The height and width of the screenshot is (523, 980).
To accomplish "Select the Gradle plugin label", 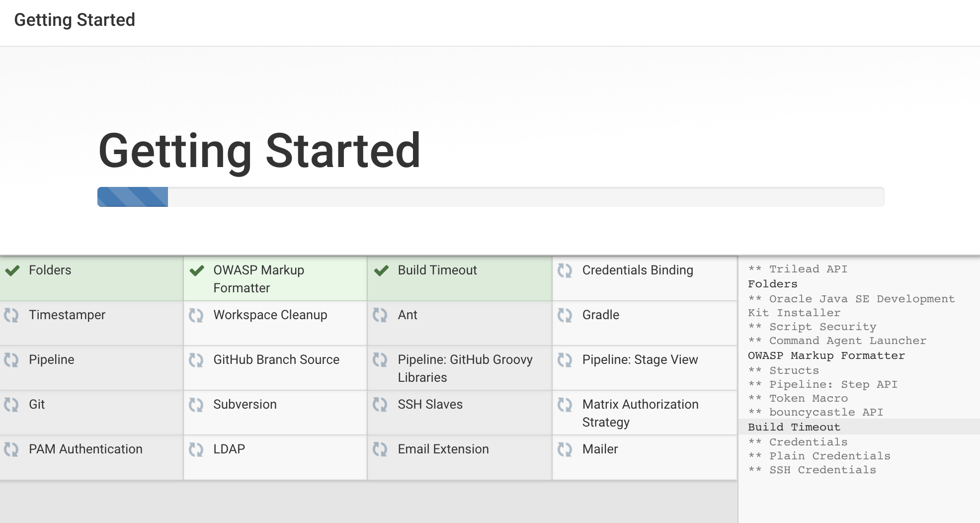I will [601, 315].
